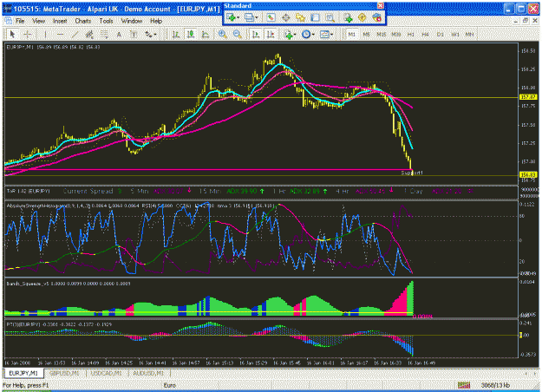
Task: Open the Window menu
Action: pos(132,21)
